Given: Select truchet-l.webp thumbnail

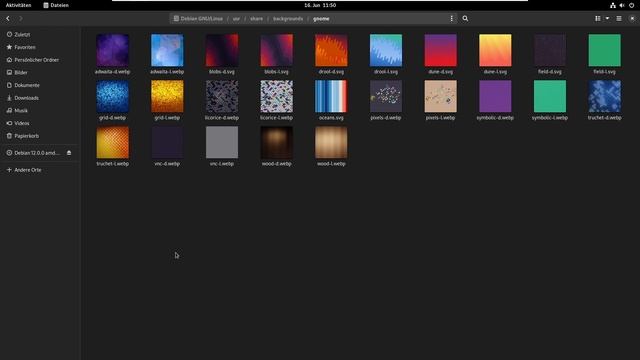Looking at the screenshot, I should [x=113, y=142].
